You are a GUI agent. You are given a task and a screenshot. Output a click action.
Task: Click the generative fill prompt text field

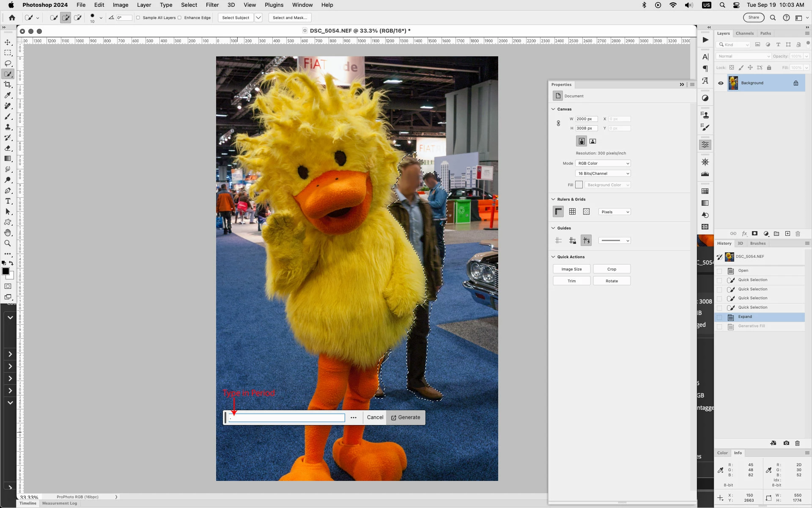click(288, 418)
